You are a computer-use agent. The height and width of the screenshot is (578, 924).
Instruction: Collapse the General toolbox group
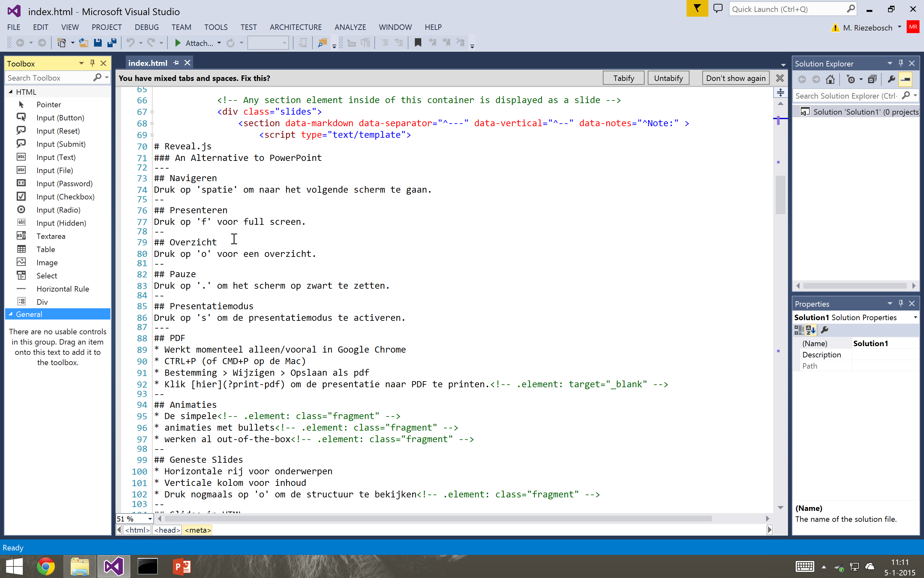(x=10, y=314)
